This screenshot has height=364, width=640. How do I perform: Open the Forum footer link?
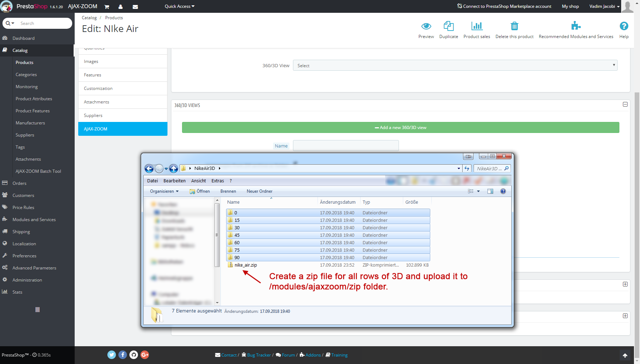pyautogui.click(x=286, y=355)
